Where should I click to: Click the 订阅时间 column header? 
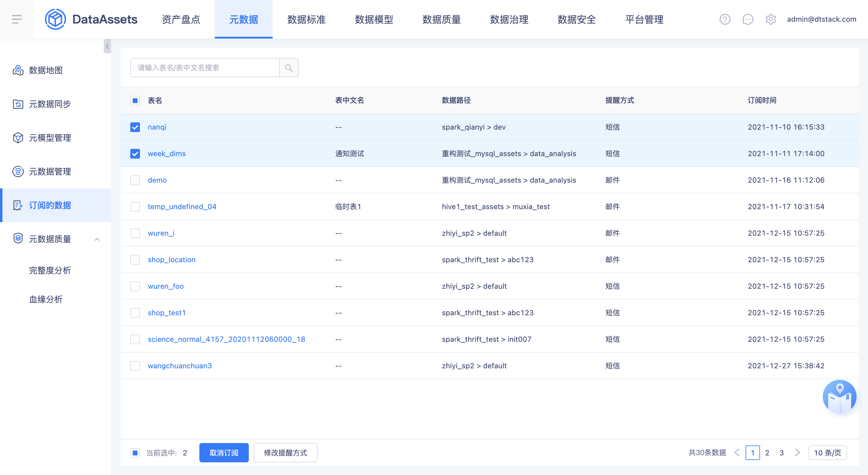click(762, 100)
